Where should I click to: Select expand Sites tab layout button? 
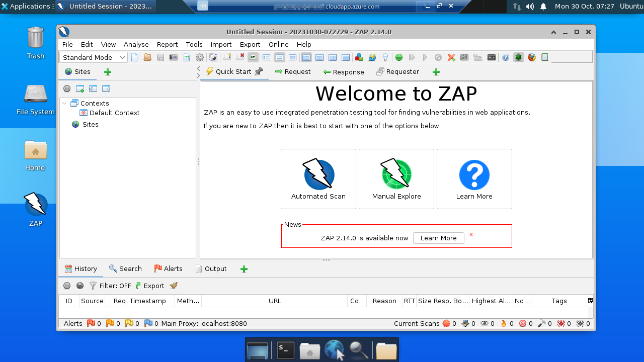266,57
